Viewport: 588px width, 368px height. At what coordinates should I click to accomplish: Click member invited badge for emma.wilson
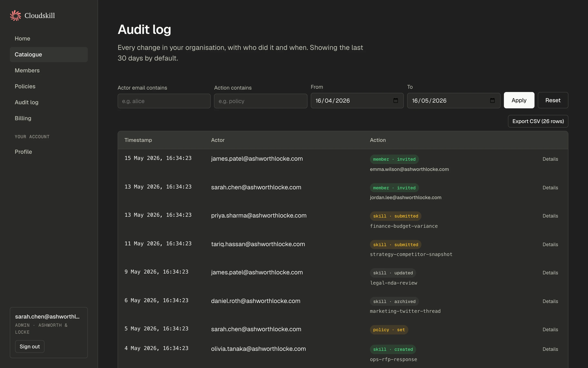[x=394, y=159]
